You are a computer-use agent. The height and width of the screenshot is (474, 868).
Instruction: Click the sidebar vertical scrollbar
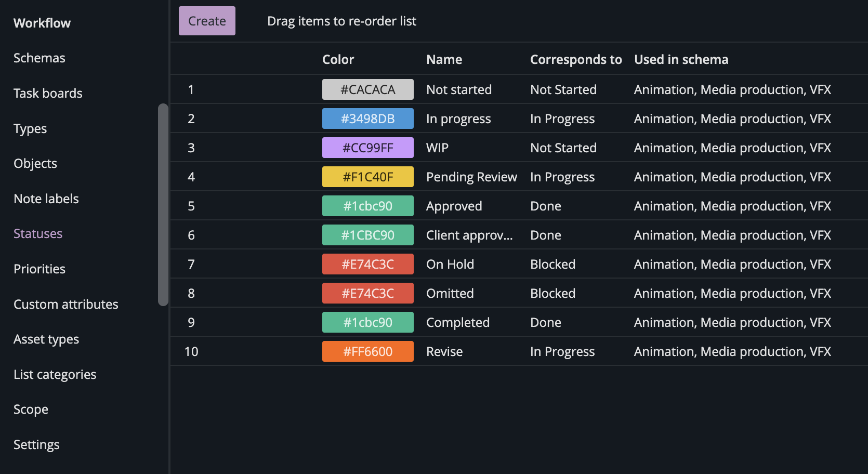tap(163, 204)
